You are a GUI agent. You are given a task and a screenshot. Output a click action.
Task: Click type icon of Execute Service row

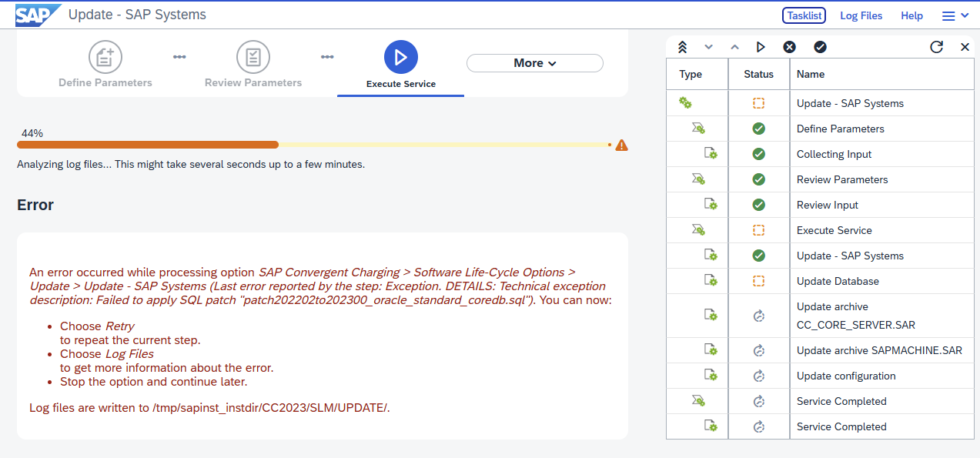tap(698, 229)
